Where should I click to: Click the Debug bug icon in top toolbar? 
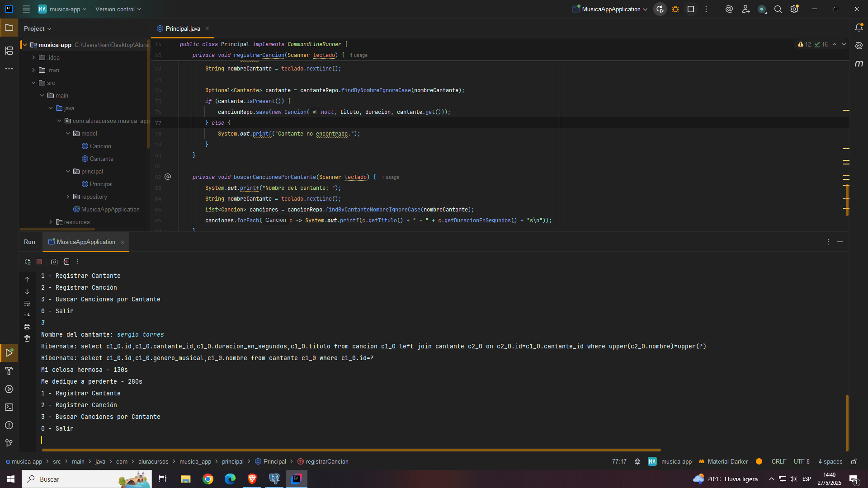(675, 9)
